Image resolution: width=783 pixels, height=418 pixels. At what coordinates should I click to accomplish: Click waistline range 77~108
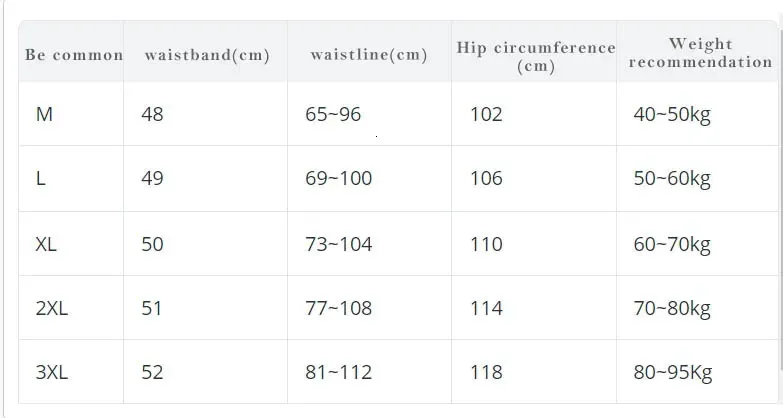click(339, 308)
